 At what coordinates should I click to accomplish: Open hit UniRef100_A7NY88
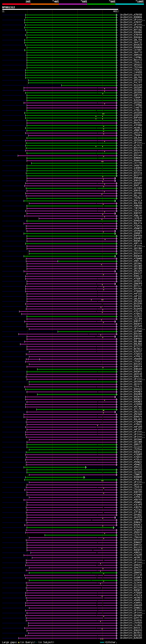(131, 15)
